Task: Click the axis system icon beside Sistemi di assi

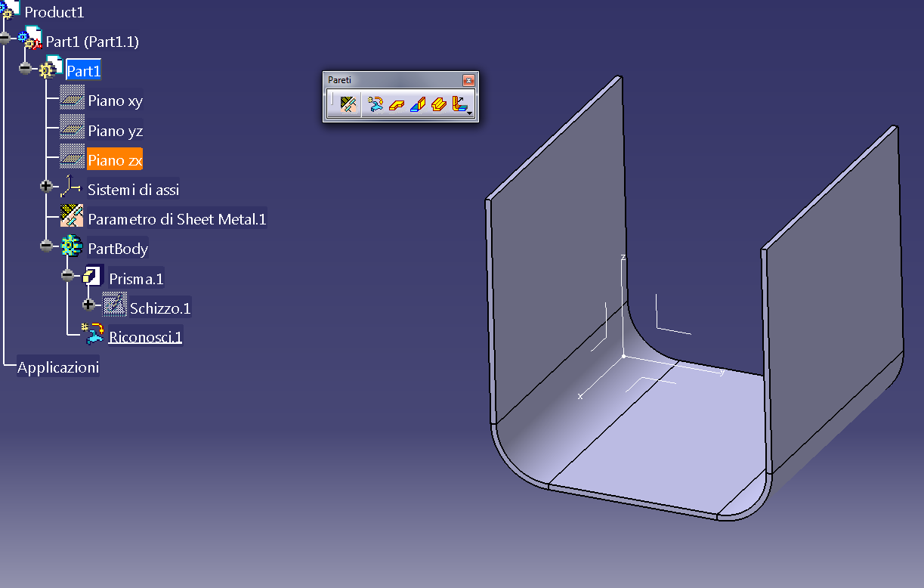Action: [72, 186]
